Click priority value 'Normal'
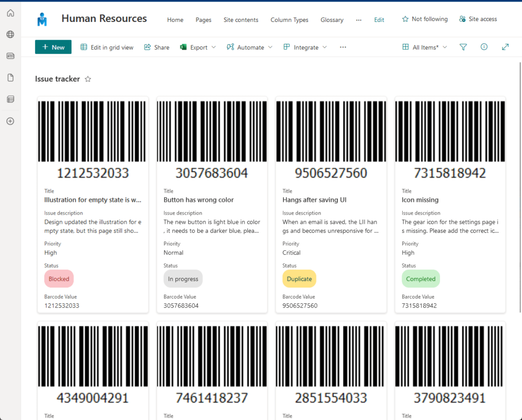This screenshot has width=522, height=420. pos(173,253)
